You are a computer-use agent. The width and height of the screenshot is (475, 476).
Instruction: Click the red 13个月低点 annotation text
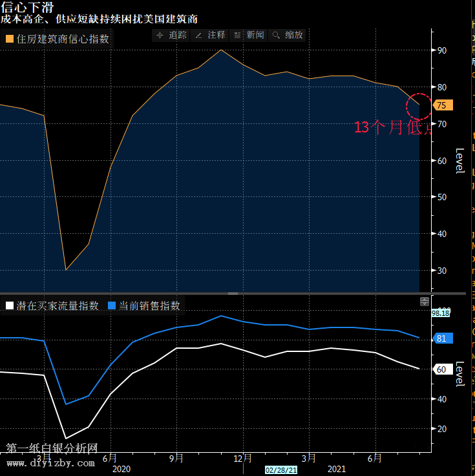pos(391,127)
